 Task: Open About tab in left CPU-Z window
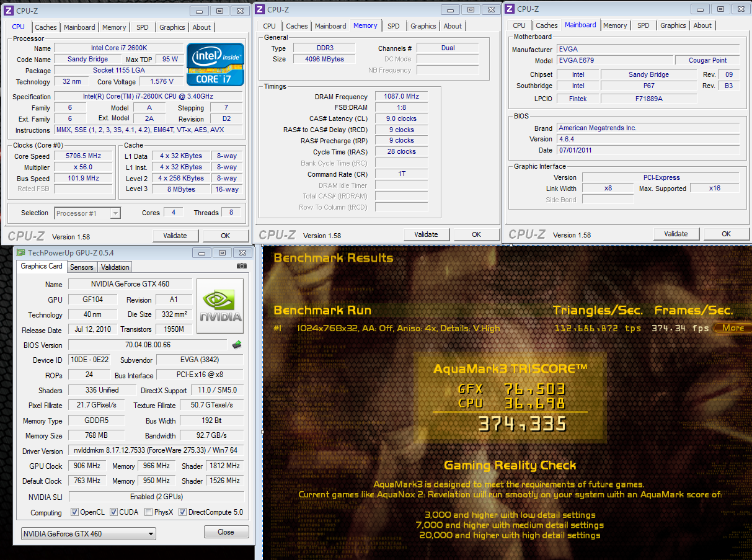[x=201, y=27]
